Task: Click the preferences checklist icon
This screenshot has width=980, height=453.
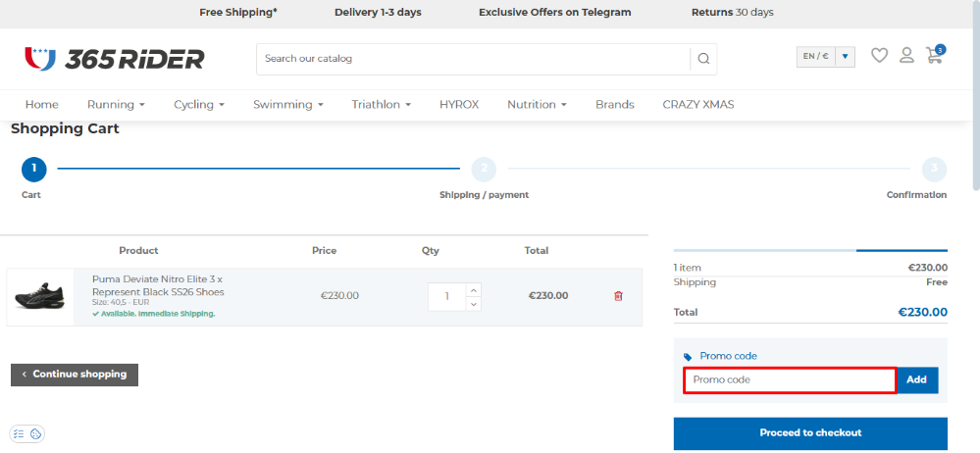Action: pos(19,433)
